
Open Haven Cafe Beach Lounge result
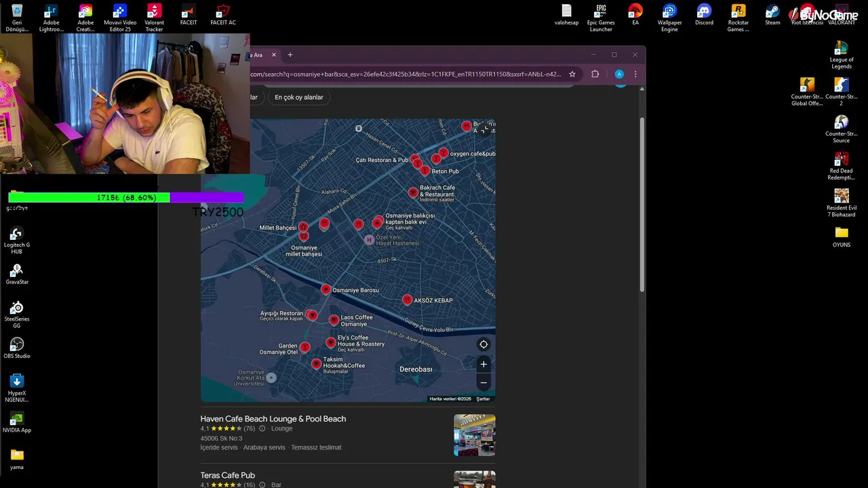pyautogui.click(x=273, y=419)
